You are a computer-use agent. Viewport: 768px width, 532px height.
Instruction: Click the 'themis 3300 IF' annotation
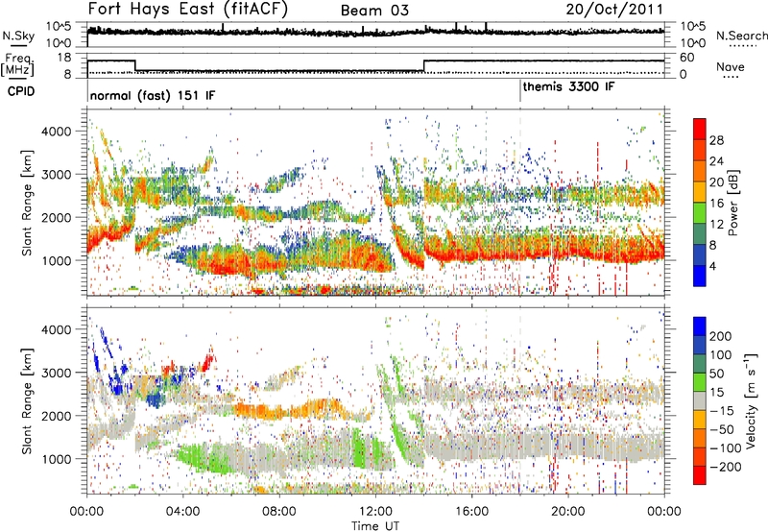tap(568, 87)
